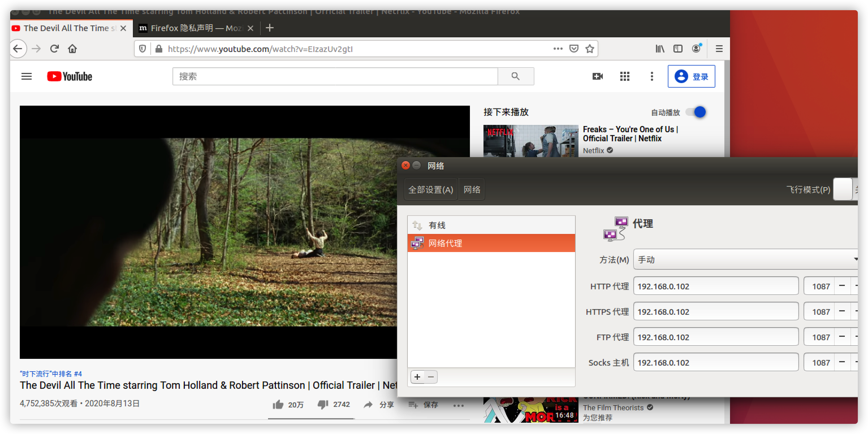Decrease FTP 代理 port value

[842, 337]
